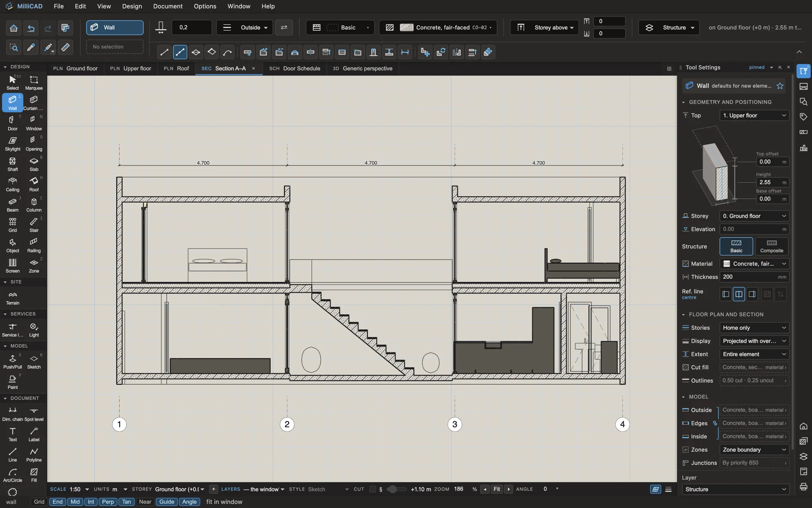Toggle the CUT checkbox in status bar
812x508 pixels.
click(x=373, y=489)
